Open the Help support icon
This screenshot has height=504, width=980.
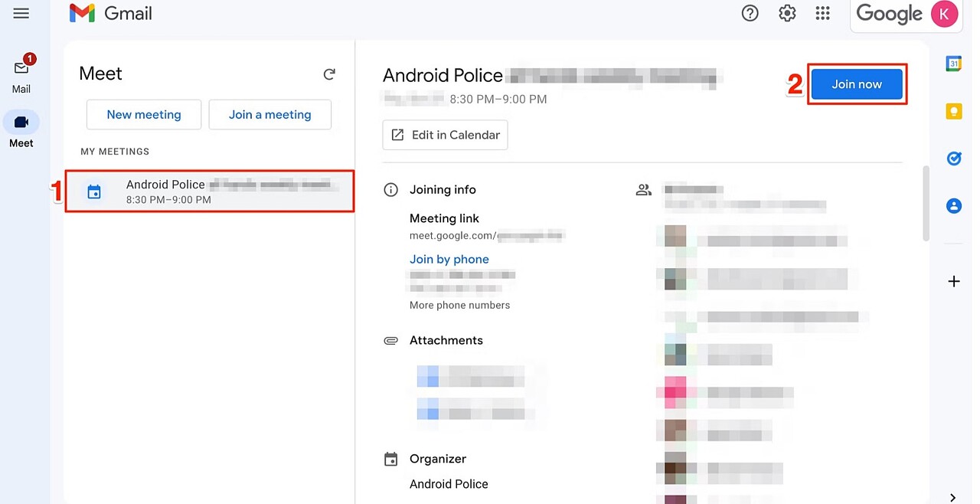(x=750, y=13)
